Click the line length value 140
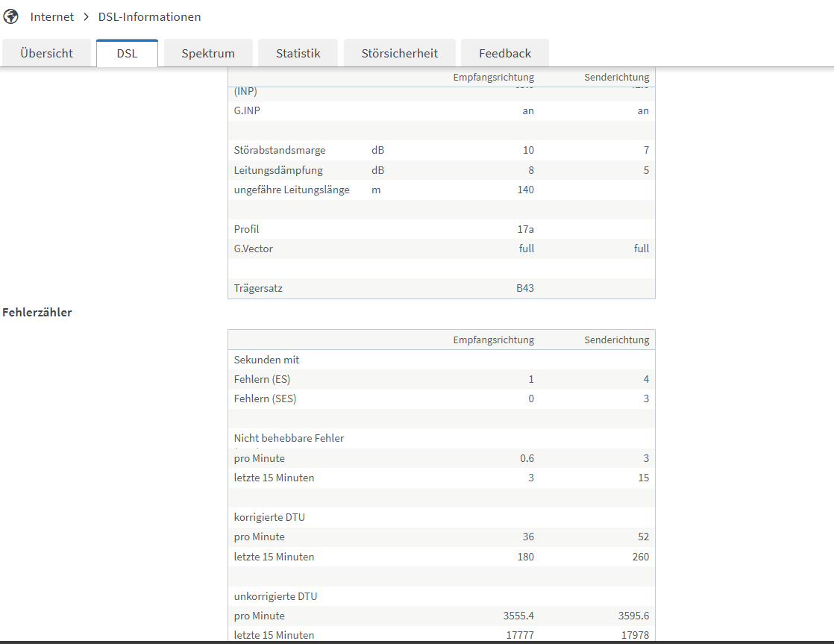 525,190
